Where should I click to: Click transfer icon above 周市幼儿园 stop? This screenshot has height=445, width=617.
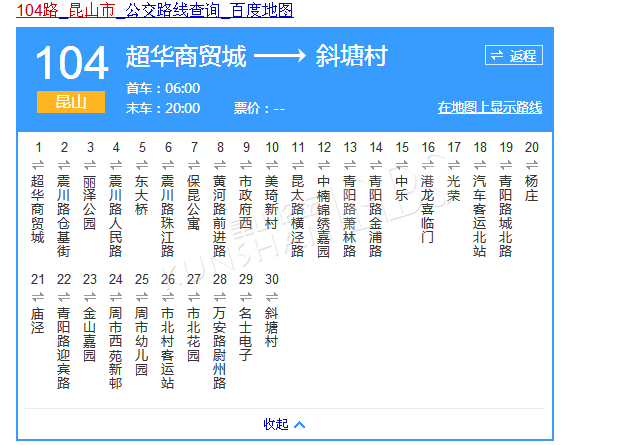click(142, 297)
